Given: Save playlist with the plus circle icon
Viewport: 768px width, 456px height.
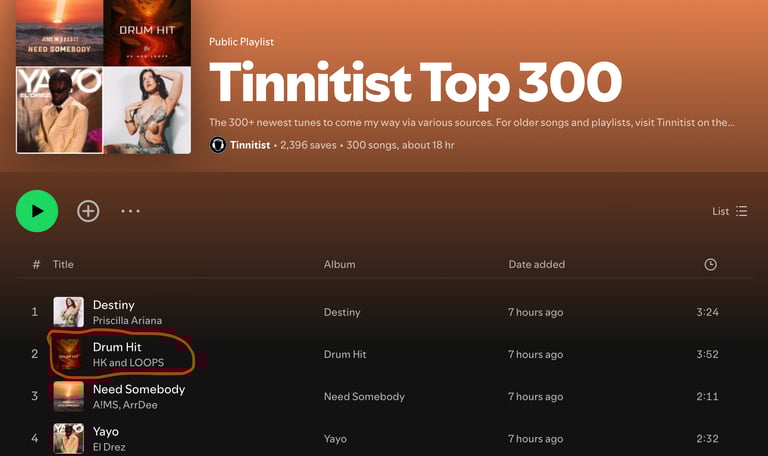Looking at the screenshot, I should (88, 211).
